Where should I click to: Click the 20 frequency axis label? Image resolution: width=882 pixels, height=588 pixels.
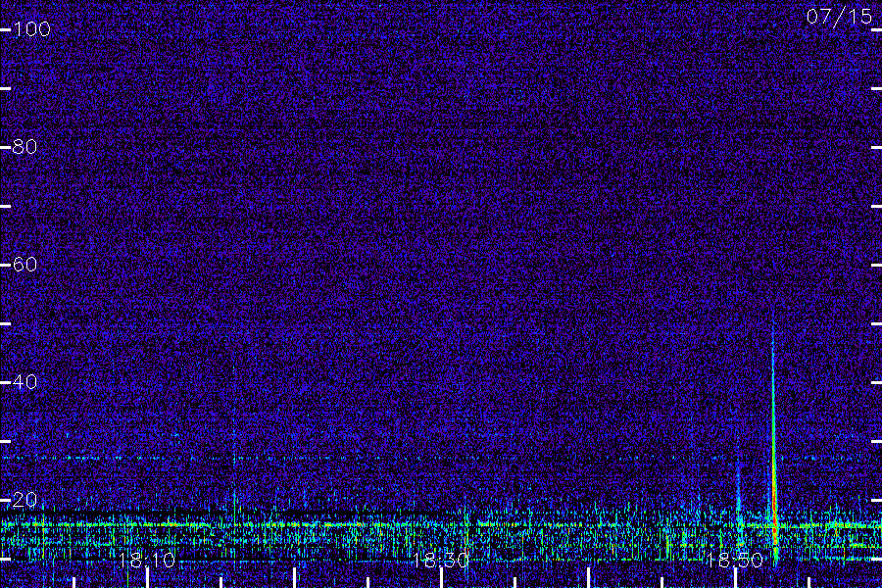(25, 500)
